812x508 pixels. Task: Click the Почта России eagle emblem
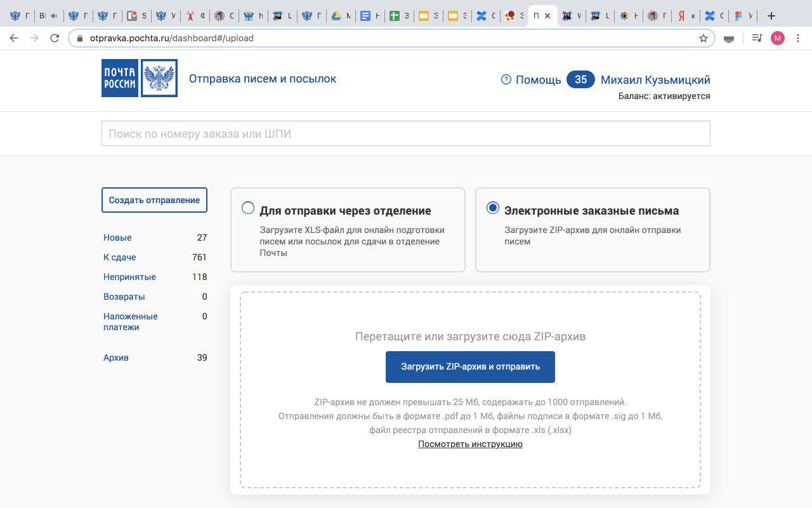coord(159,78)
